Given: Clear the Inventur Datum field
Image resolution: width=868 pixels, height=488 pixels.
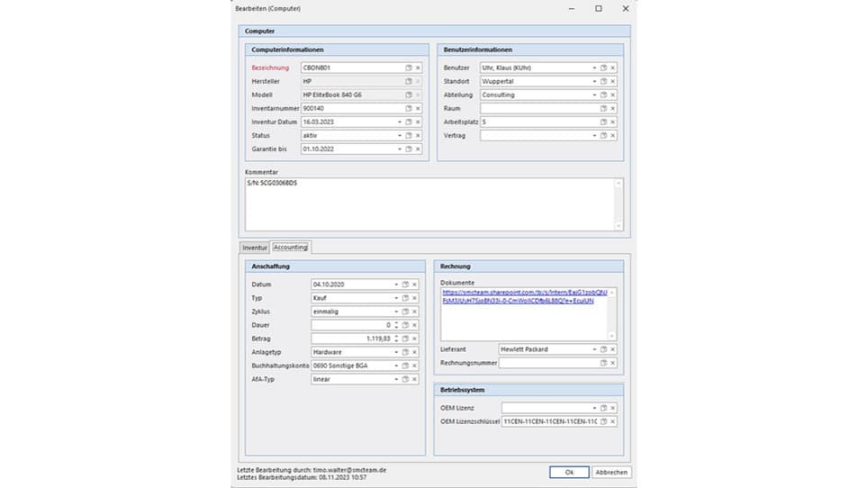Looking at the screenshot, I should [x=418, y=122].
